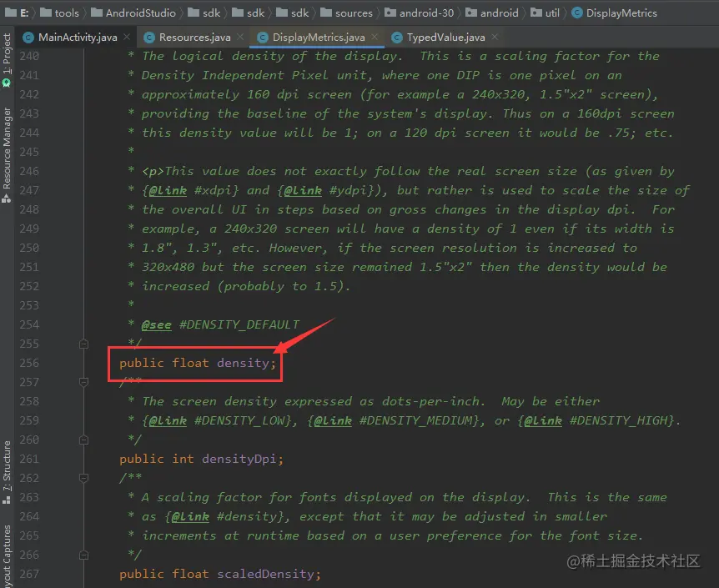The height and width of the screenshot is (588, 719).
Task: Collapse the comment starting at line 262
Action: pos(83,478)
